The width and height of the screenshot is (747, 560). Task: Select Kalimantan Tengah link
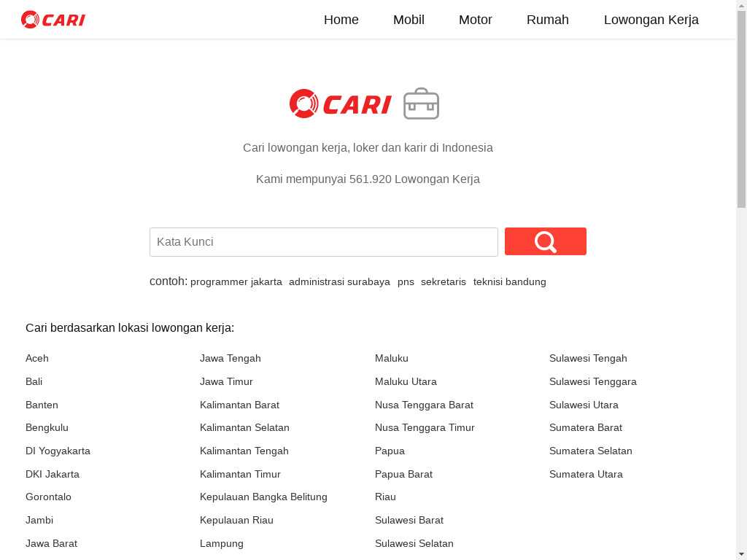click(x=244, y=451)
